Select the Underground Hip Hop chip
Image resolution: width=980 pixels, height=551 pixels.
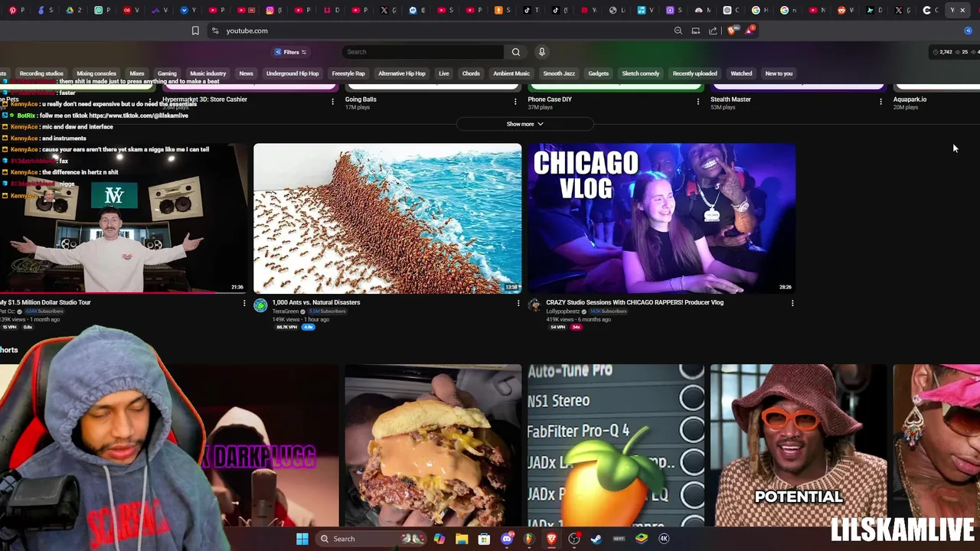[292, 73]
